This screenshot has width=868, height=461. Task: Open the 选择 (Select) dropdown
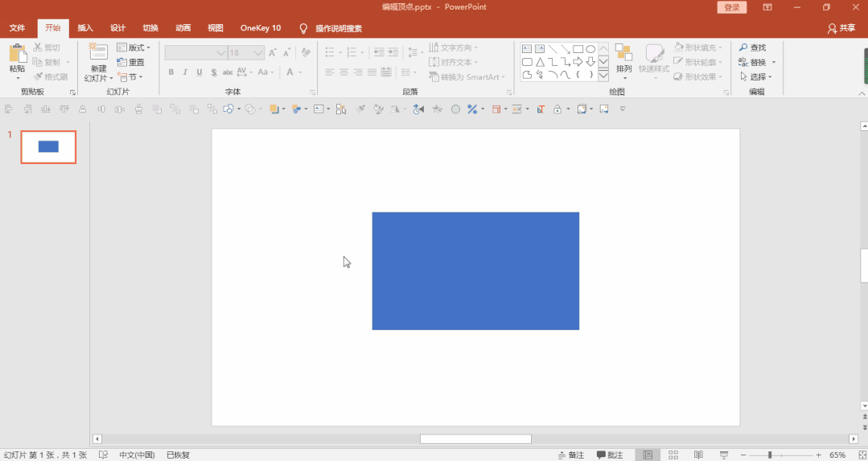pos(755,77)
